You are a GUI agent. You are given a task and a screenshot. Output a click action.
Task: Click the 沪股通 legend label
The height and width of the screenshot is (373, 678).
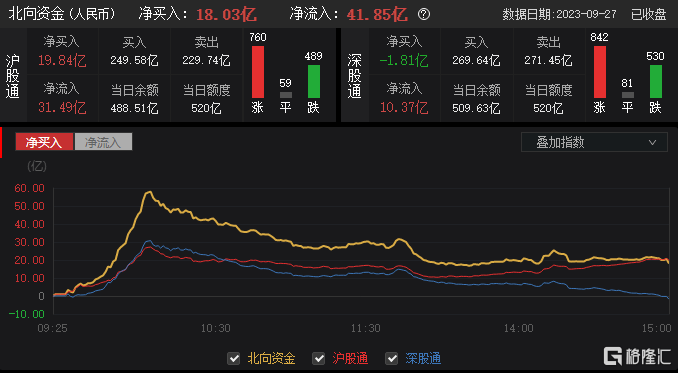[x=350, y=358]
